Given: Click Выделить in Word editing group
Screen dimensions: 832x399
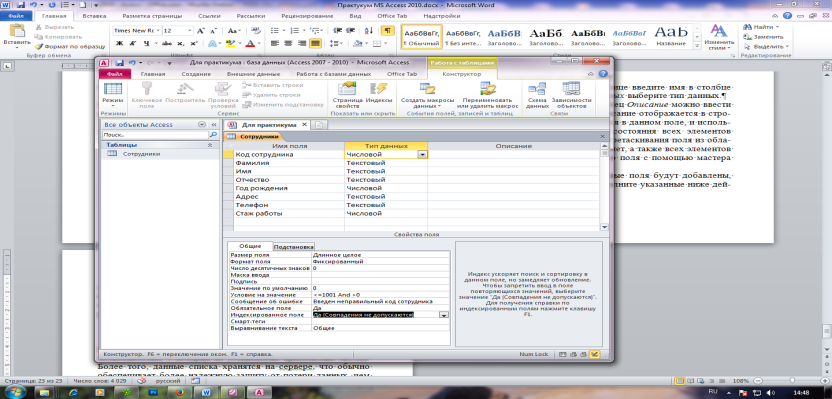Looking at the screenshot, I should pos(766,47).
